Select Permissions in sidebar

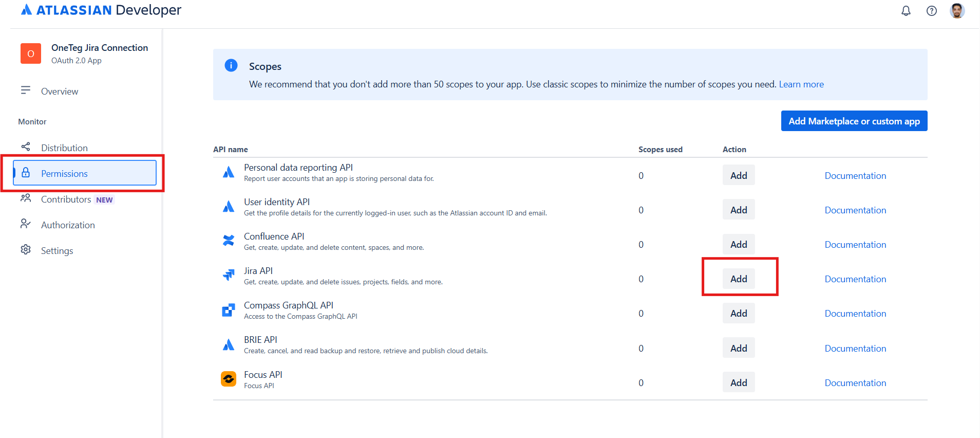(x=85, y=173)
